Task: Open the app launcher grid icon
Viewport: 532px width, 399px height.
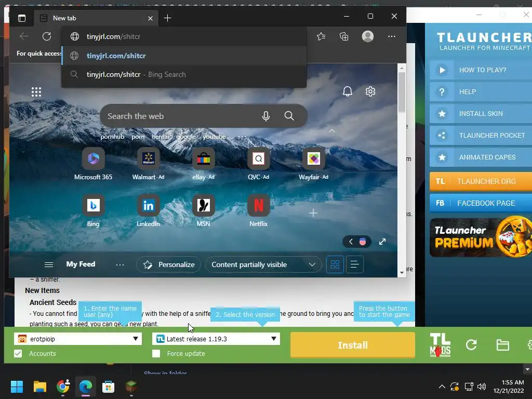Action: point(36,92)
